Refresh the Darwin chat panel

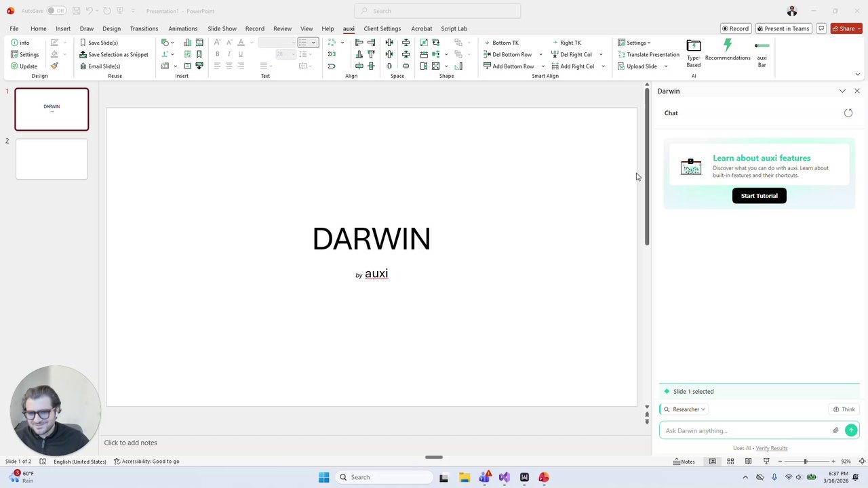[848, 113]
